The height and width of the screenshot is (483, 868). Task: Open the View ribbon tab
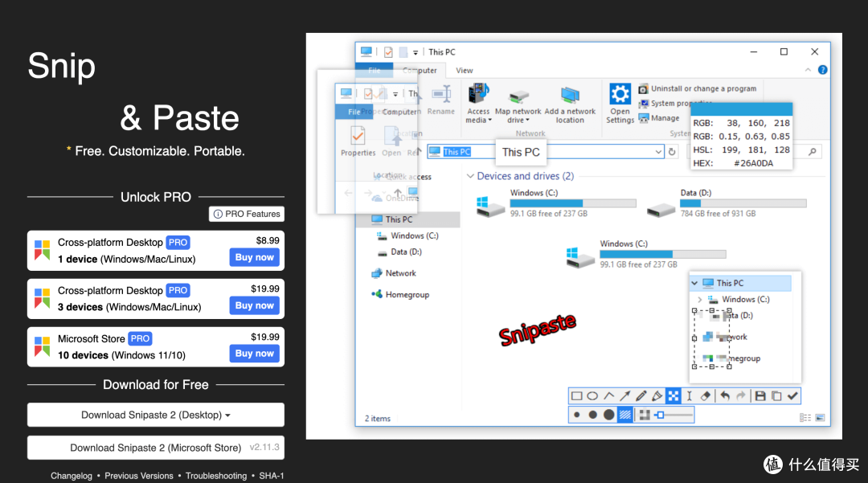tap(464, 70)
